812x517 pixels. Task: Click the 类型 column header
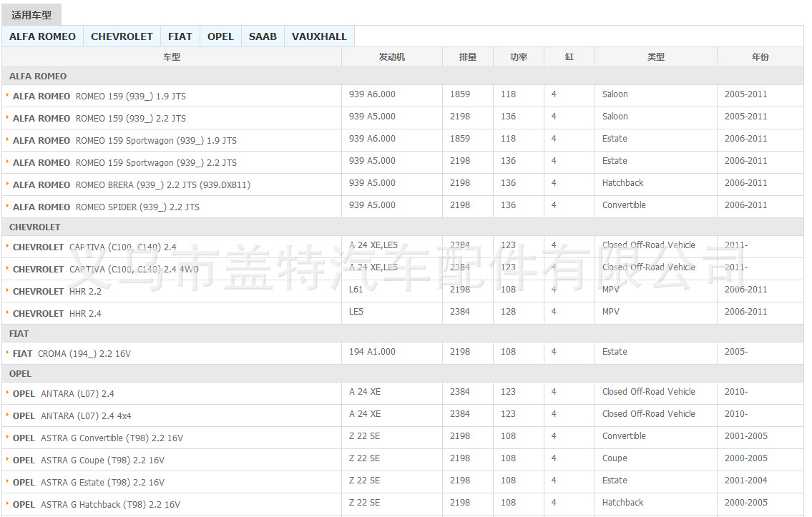point(655,57)
